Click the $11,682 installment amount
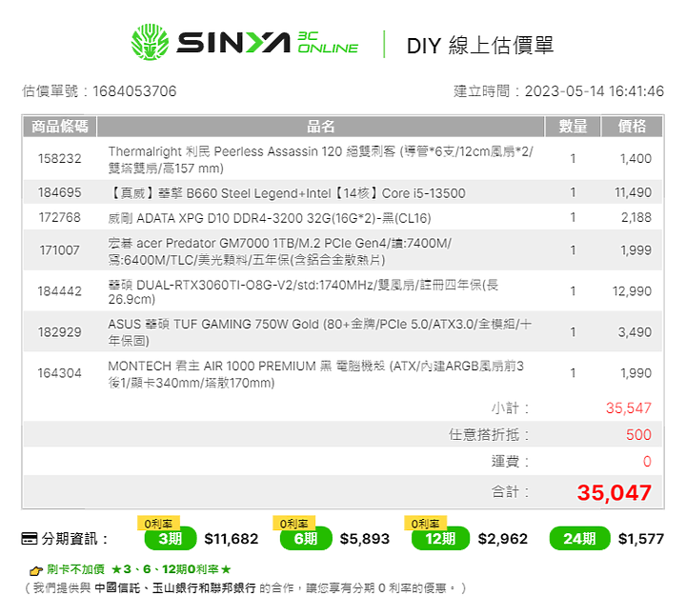Image resolution: width=686 pixels, height=616 pixels. coord(232,539)
